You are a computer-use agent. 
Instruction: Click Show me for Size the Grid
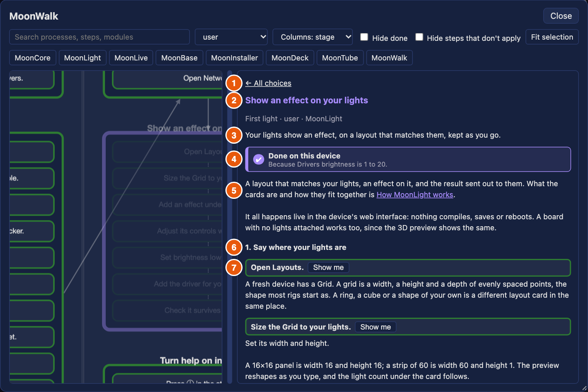375,327
